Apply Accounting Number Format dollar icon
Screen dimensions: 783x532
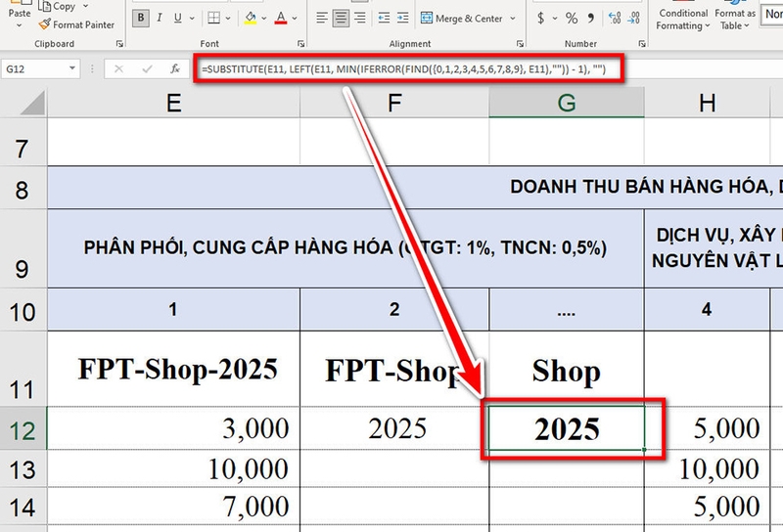(541, 19)
